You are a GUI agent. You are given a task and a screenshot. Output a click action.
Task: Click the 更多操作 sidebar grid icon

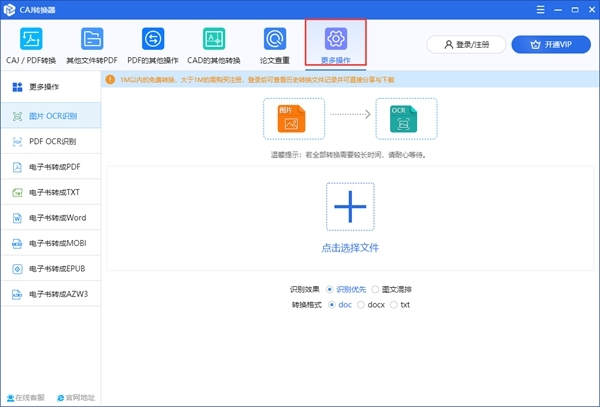(17, 87)
